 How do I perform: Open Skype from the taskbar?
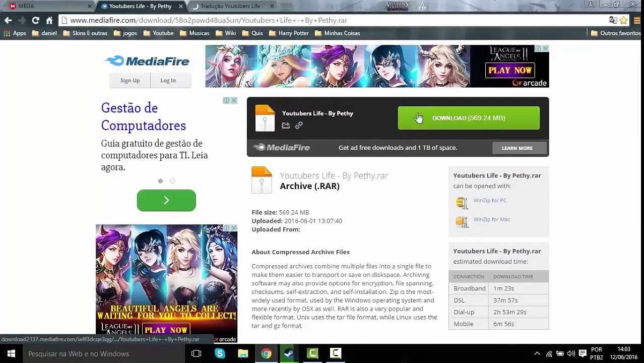[220, 354]
